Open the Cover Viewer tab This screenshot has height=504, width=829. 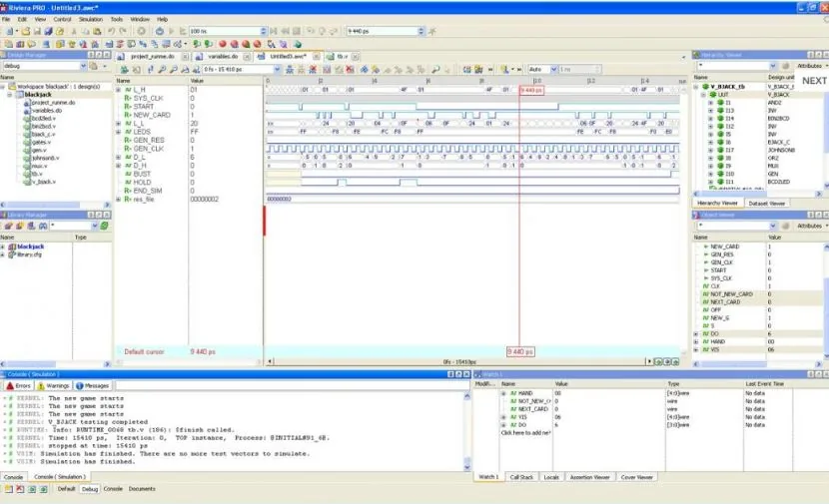[x=636, y=477]
